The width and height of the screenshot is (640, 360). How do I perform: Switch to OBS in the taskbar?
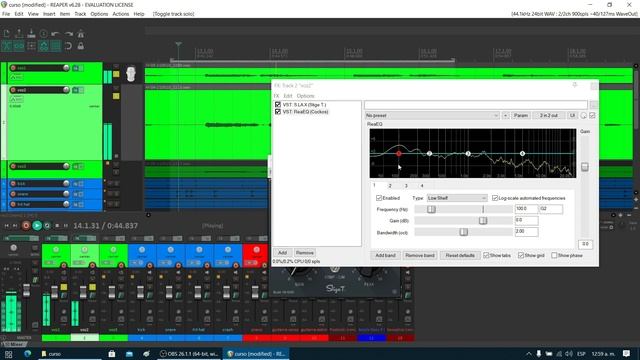click(189, 354)
